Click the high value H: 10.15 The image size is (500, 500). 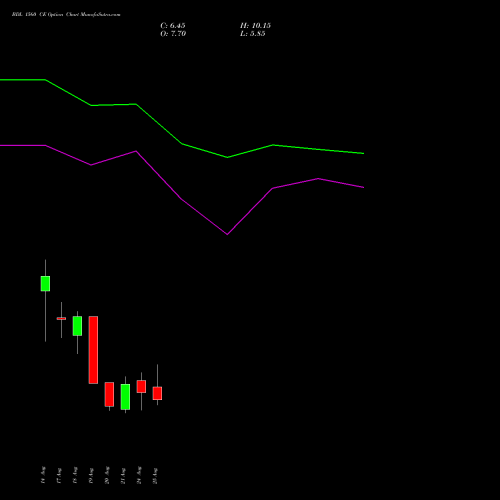(255, 26)
